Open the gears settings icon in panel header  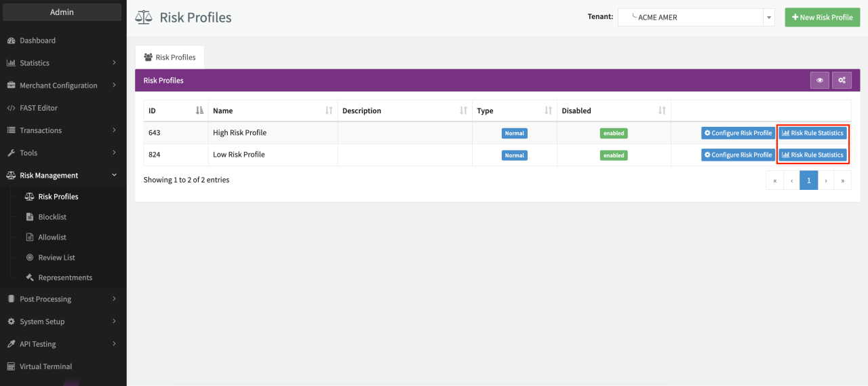(842, 80)
